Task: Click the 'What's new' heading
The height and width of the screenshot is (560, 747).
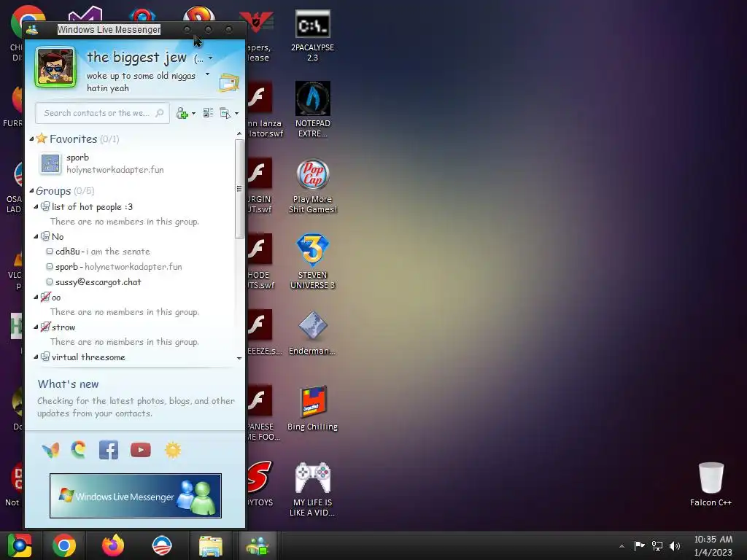Action: pos(68,384)
